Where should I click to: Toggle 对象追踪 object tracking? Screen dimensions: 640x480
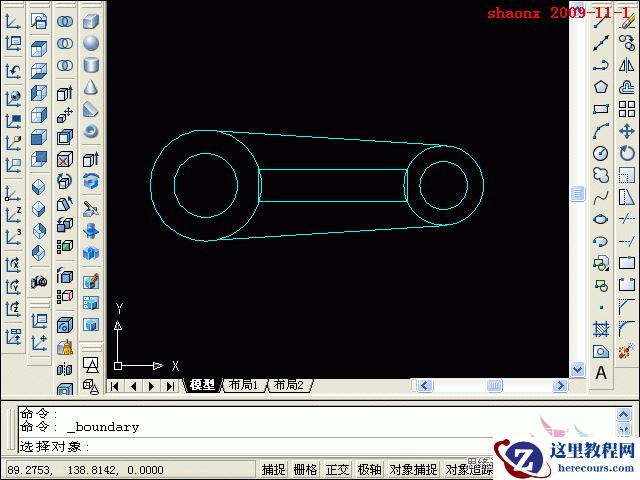(469, 469)
